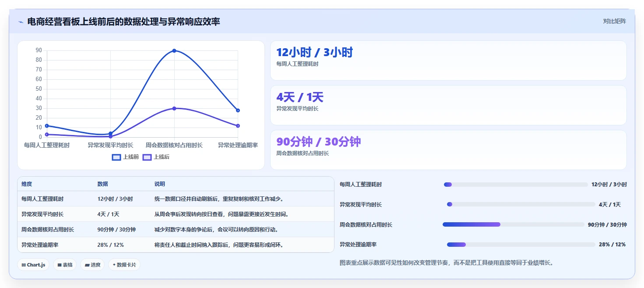Click the 进度 chip

click(92, 265)
